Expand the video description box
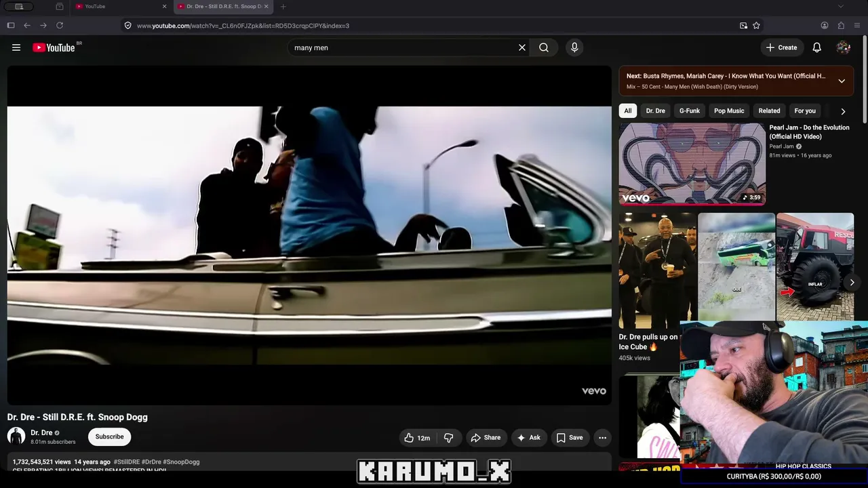The height and width of the screenshot is (488, 868). [x=309, y=462]
